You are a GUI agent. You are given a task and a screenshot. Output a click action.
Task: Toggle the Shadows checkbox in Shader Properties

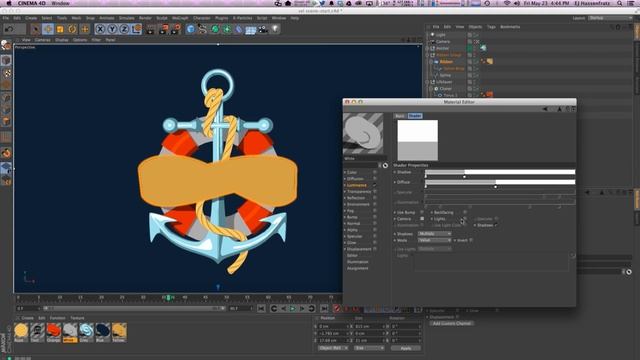[496, 225]
